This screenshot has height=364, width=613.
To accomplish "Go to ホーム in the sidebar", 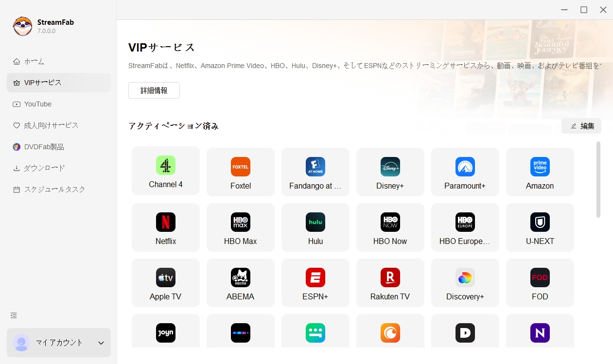I will click(34, 61).
